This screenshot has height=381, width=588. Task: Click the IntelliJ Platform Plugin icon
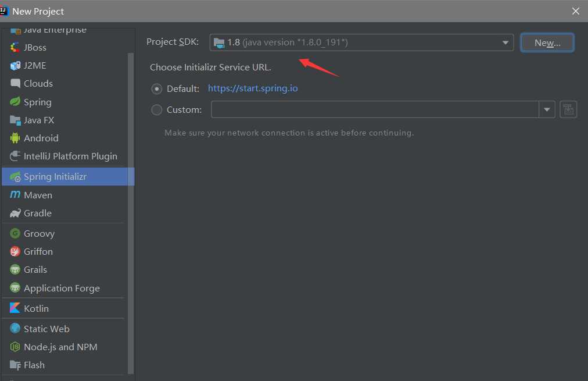click(x=15, y=156)
